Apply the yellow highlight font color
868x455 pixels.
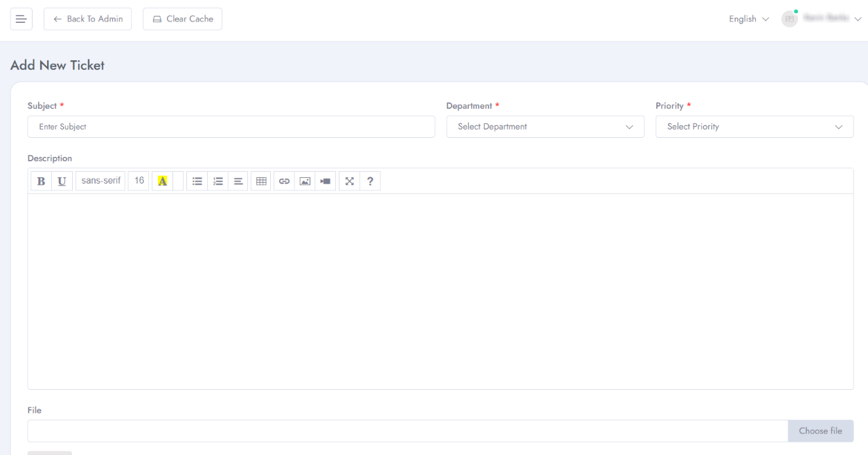click(x=162, y=181)
